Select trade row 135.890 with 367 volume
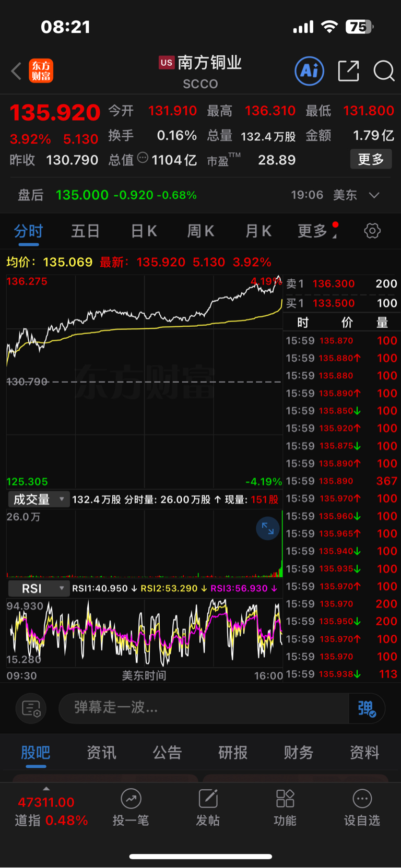Viewport: 401px width, 868px height. point(342,481)
